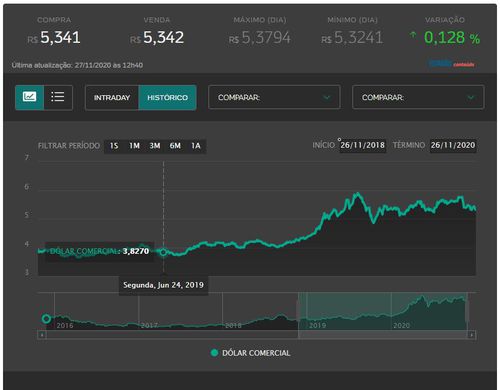Click the chart data point marker at Jun 24
The width and height of the screenshot is (500, 390).
[163, 252]
